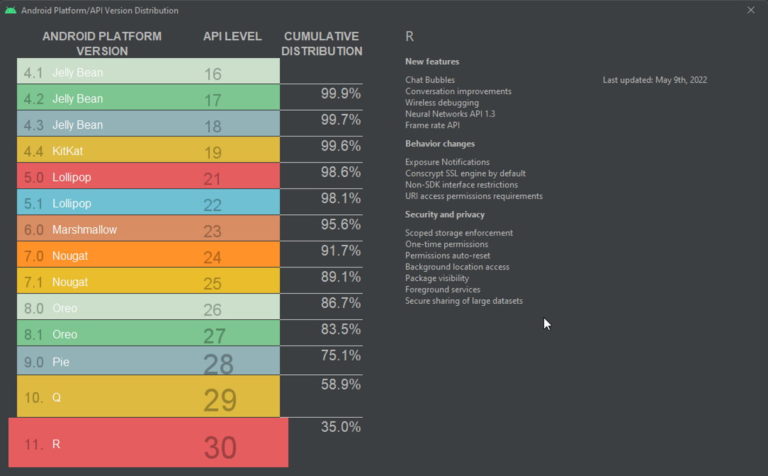Screen dimensions: 768x476
Task: Choose the 4.4 KitKat version bar
Action: pos(148,151)
